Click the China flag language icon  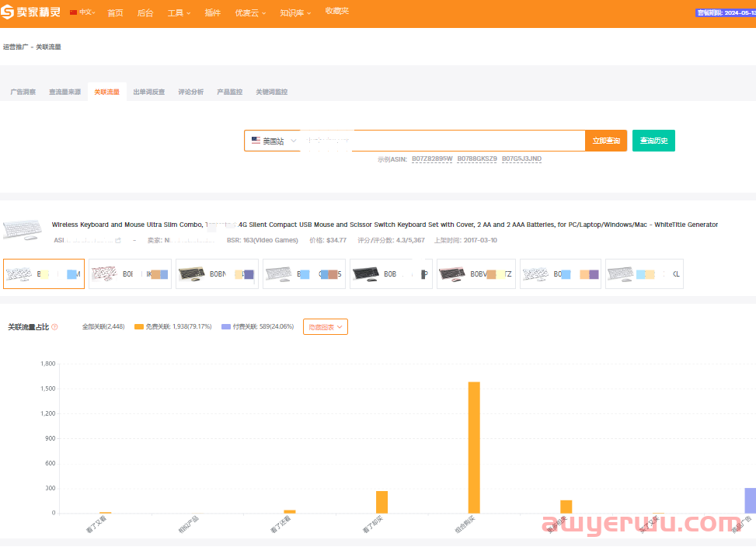coord(74,12)
